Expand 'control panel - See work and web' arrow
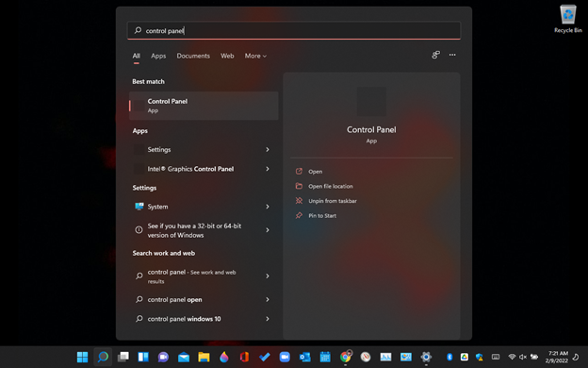This screenshot has width=588, height=368. 268,276
